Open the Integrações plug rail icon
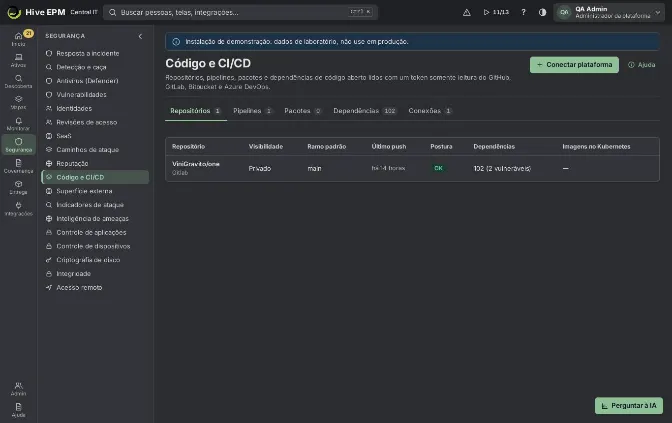 point(18,209)
